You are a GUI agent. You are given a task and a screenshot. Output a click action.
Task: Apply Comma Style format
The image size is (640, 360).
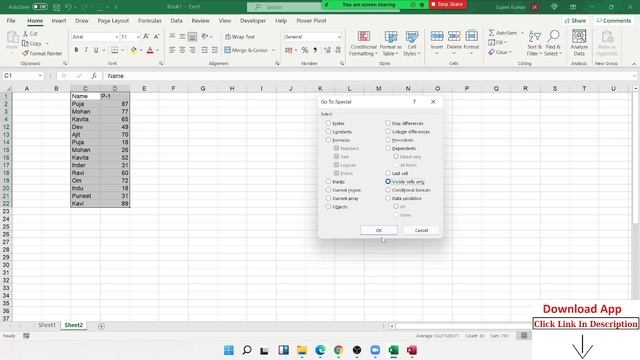[x=315, y=50]
